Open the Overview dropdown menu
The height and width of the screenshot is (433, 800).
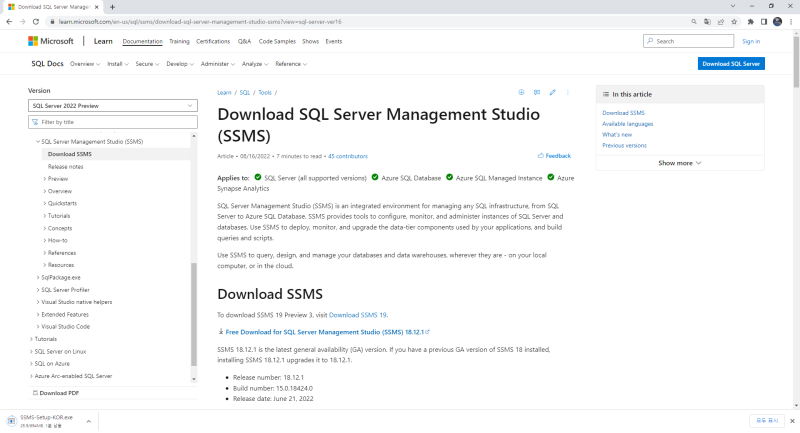[85, 64]
